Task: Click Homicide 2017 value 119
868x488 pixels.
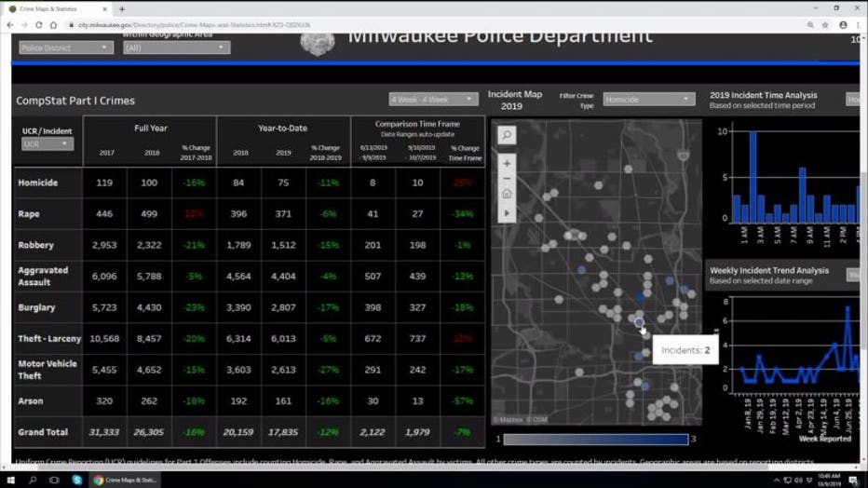Action: (104, 183)
